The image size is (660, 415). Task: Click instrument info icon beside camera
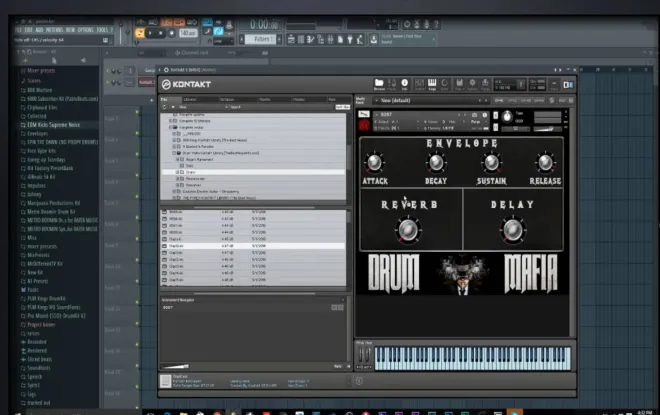[484, 114]
